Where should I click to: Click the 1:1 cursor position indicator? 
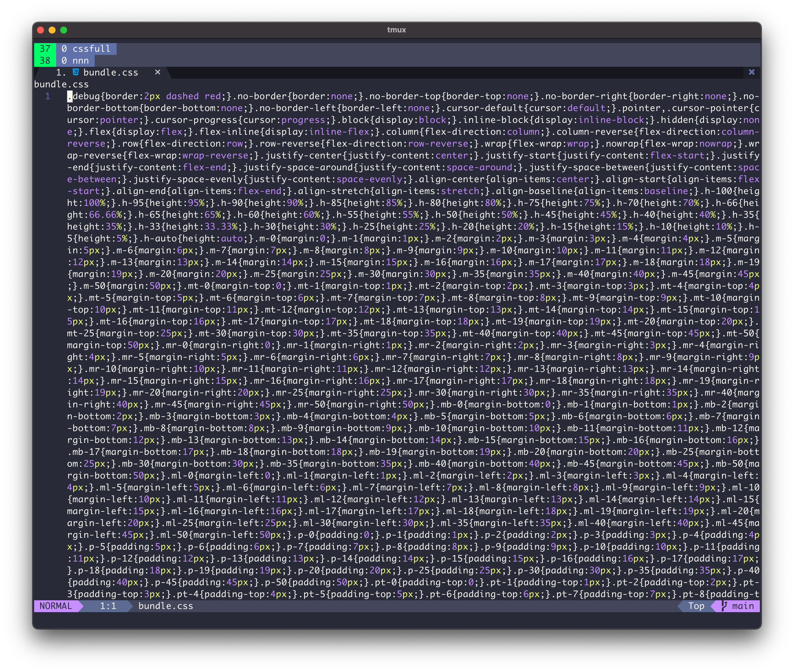tap(108, 606)
